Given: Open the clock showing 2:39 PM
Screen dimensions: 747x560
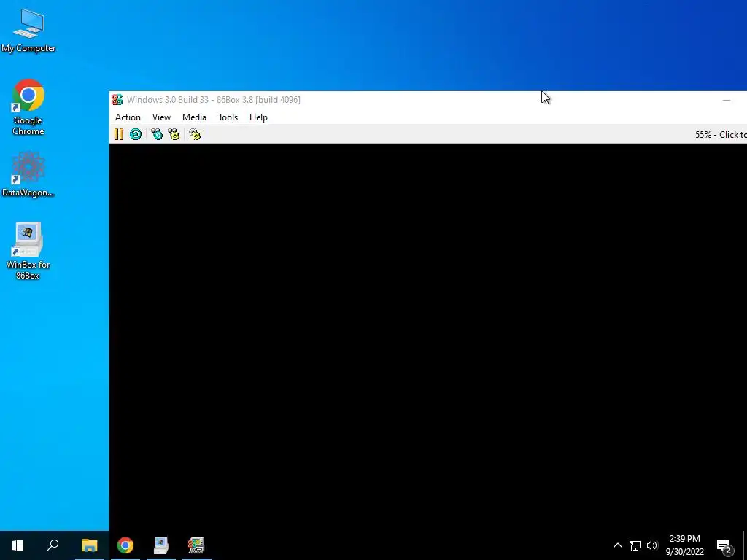Looking at the screenshot, I should (684, 545).
